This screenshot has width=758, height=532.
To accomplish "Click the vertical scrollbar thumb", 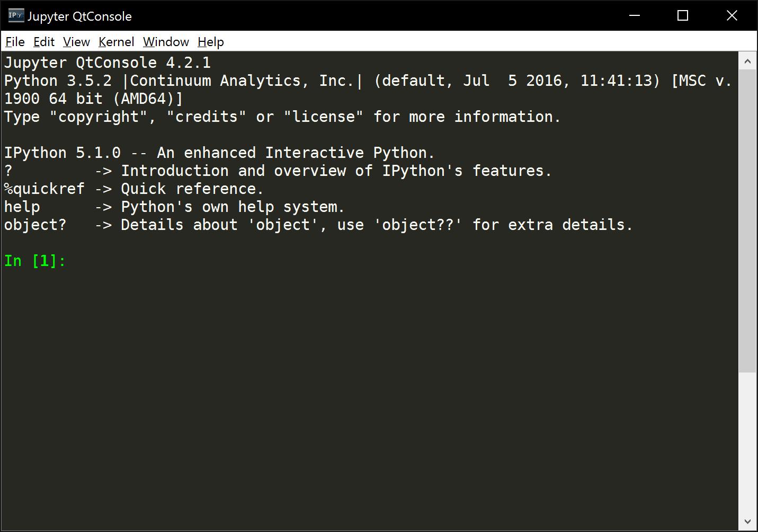I will point(747,220).
